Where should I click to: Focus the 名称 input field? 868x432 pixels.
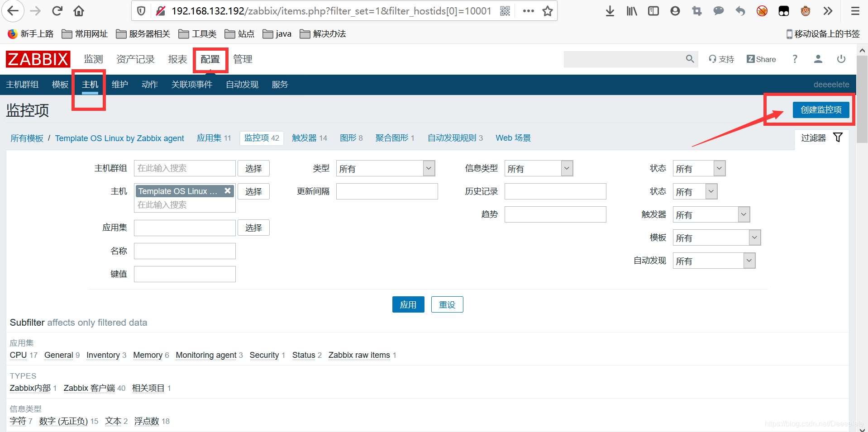click(x=185, y=251)
